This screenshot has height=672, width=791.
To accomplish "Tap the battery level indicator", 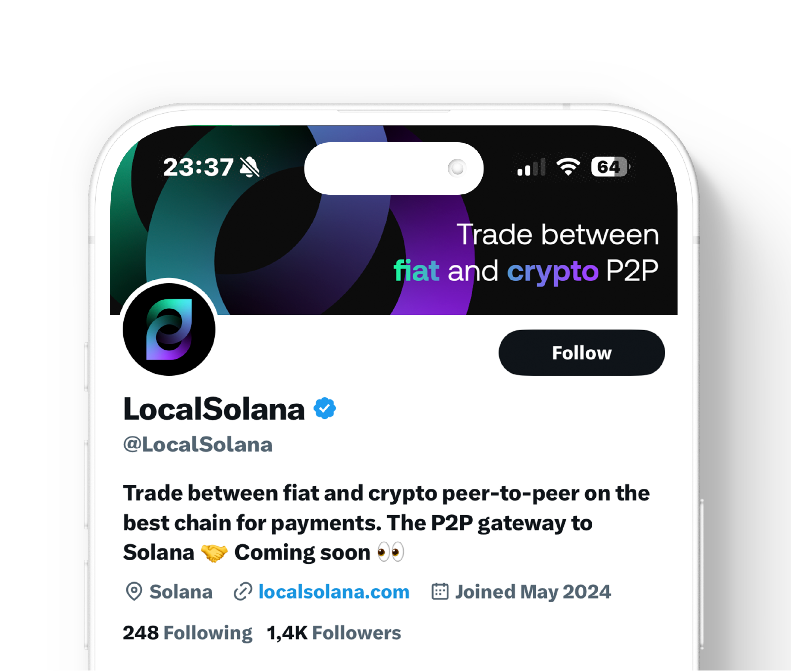I will pos(610,167).
